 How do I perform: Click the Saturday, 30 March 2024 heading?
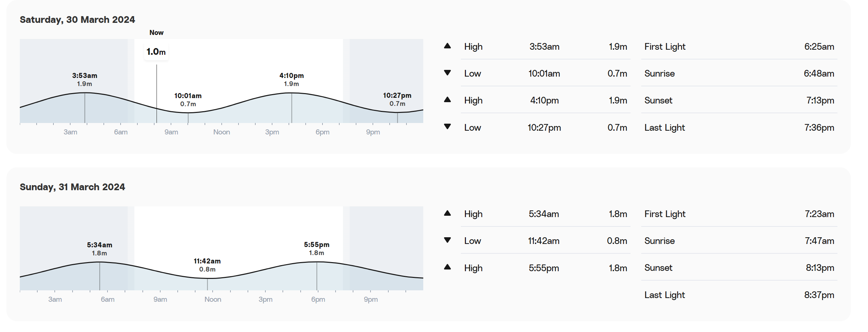pos(77,19)
